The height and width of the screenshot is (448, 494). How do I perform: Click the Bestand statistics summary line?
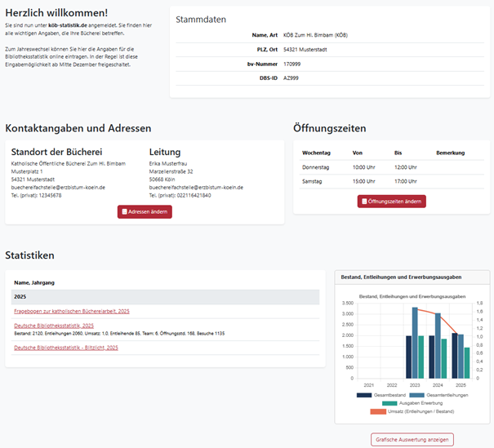(119, 334)
